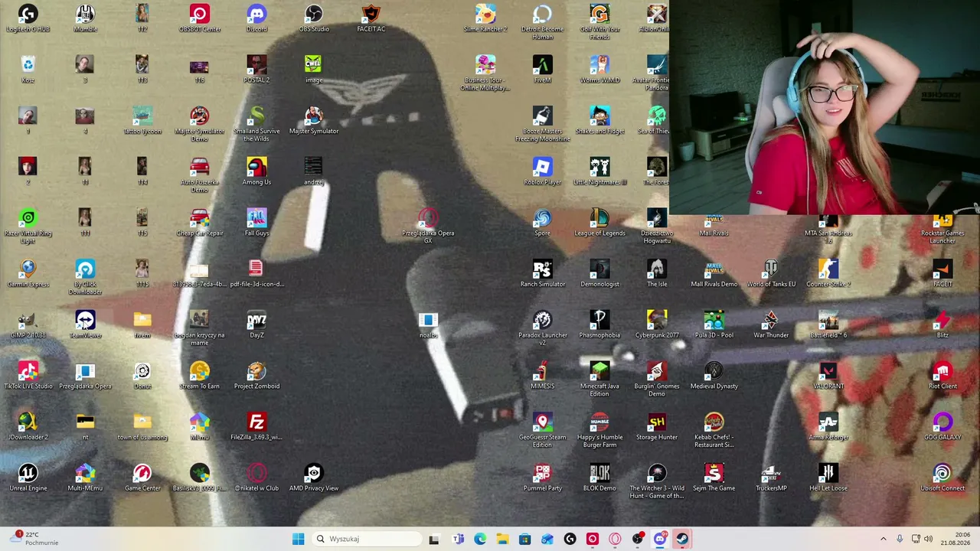Click the volume speaker tray icon

click(929, 539)
